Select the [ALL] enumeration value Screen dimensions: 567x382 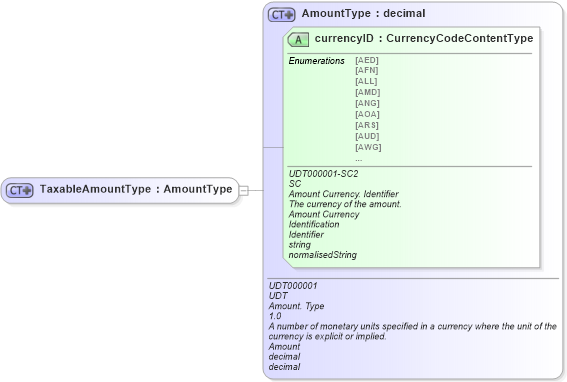366,81
